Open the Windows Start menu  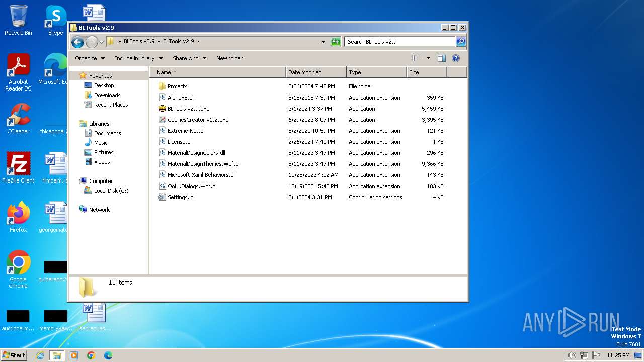click(14, 355)
